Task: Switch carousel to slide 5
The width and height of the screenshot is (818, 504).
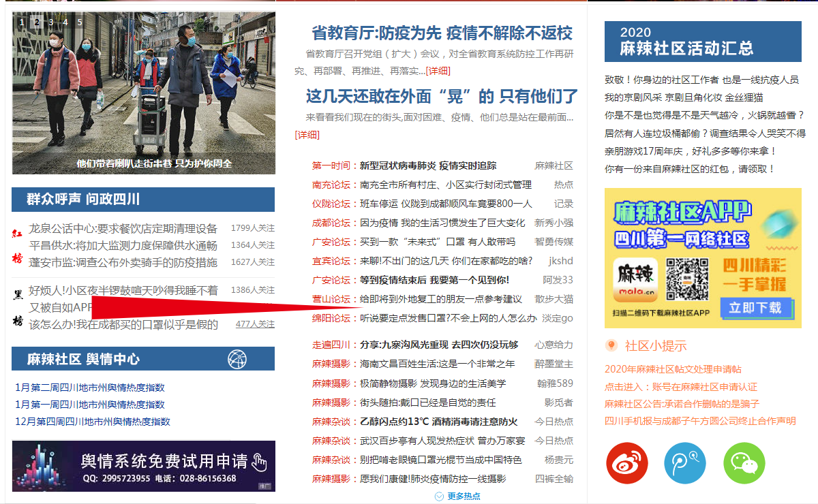Action: tap(79, 22)
